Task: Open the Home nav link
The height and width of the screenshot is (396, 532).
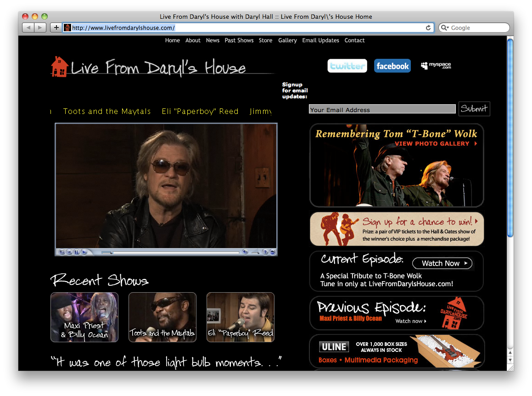Action: (x=172, y=40)
